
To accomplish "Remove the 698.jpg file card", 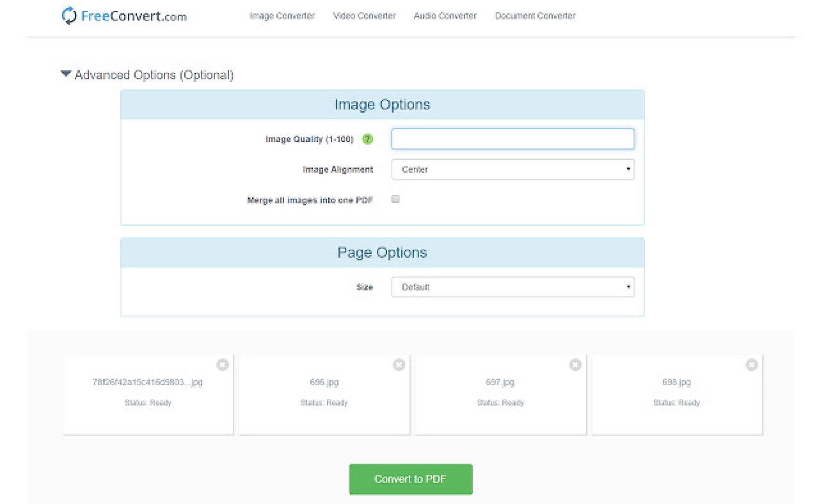I will (752, 365).
